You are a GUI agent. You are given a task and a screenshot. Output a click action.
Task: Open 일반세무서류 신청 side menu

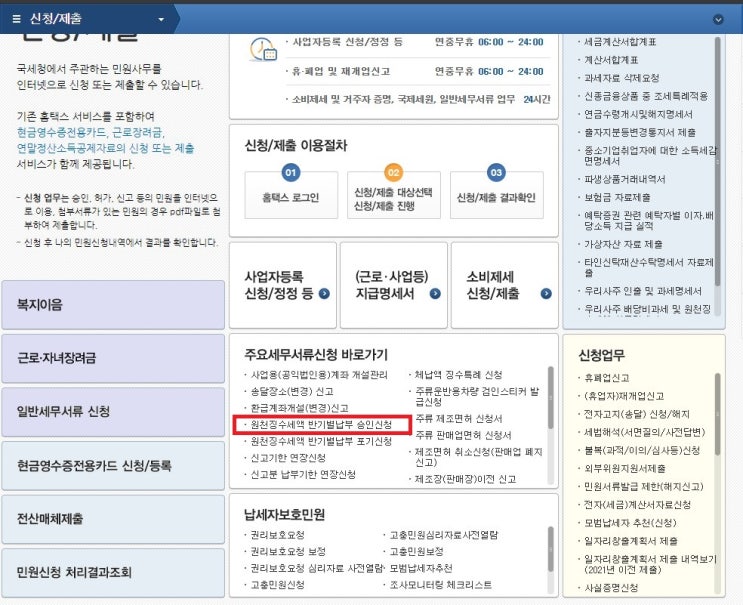pyautogui.click(x=113, y=412)
